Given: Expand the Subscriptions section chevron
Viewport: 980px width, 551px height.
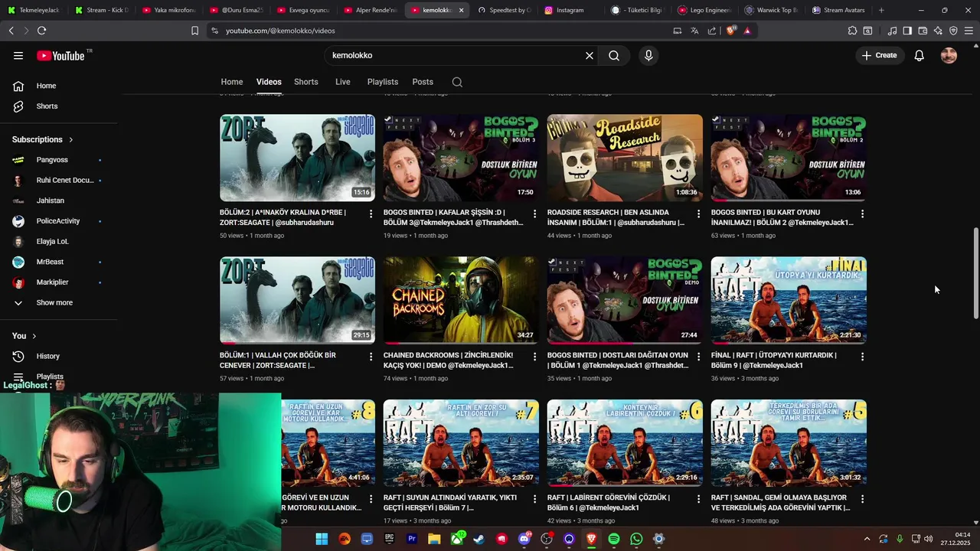Looking at the screenshot, I should pyautogui.click(x=71, y=139).
